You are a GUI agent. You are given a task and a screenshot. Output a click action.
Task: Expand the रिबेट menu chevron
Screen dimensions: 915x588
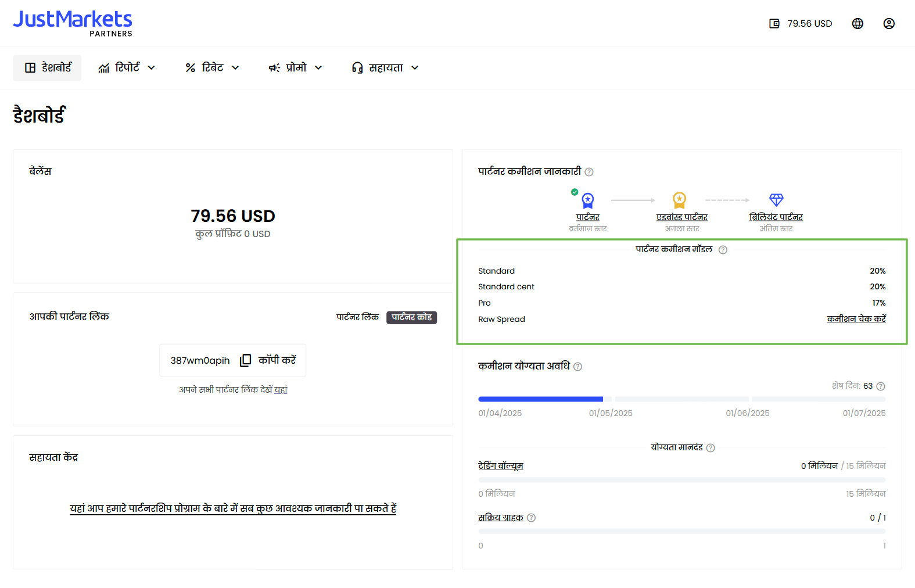[235, 68]
